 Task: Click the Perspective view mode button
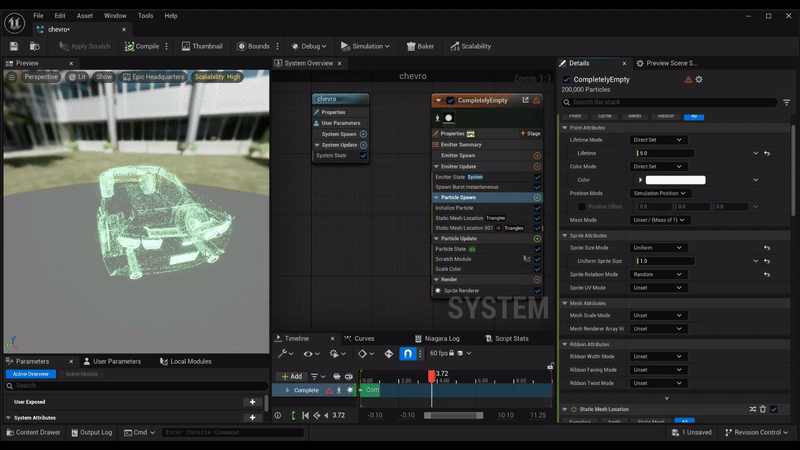[x=41, y=77]
